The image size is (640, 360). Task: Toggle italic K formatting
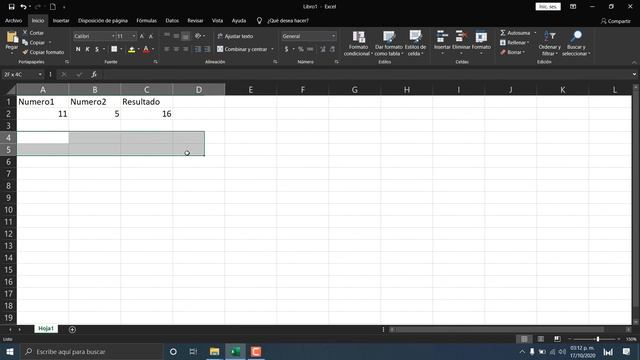point(87,49)
